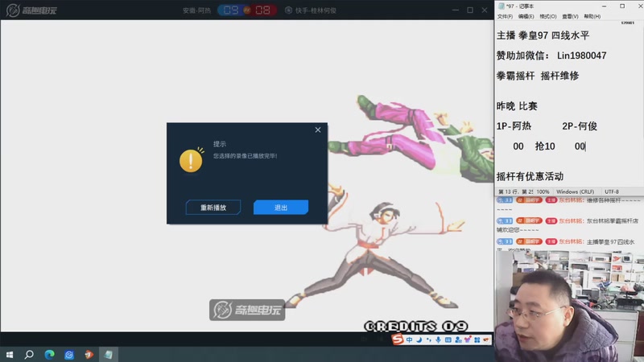Image resolution: width=644 pixels, height=362 pixels.
Task: Open the Windows Start menu
Action: coord(10,354)
